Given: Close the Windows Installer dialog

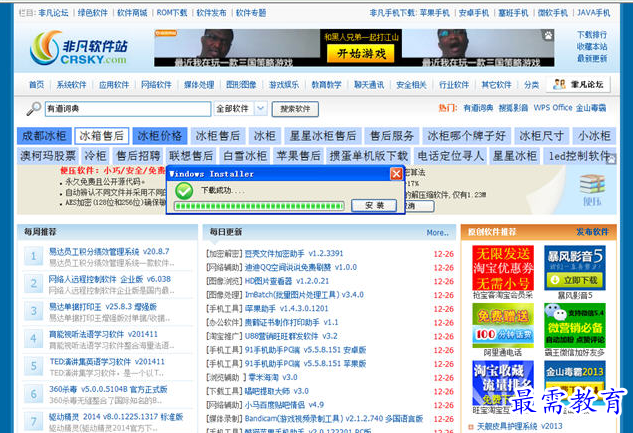Looking at the screenshot, I should (x=396, y=174).
